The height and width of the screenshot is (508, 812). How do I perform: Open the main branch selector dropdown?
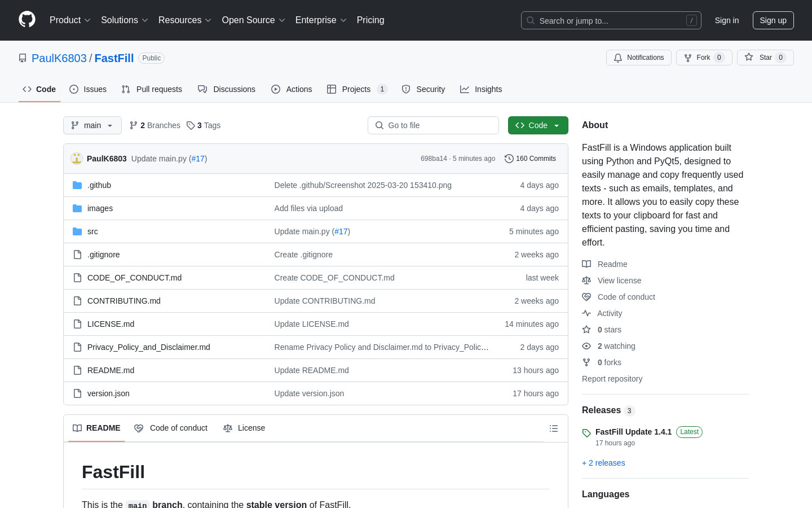point(92,125)
